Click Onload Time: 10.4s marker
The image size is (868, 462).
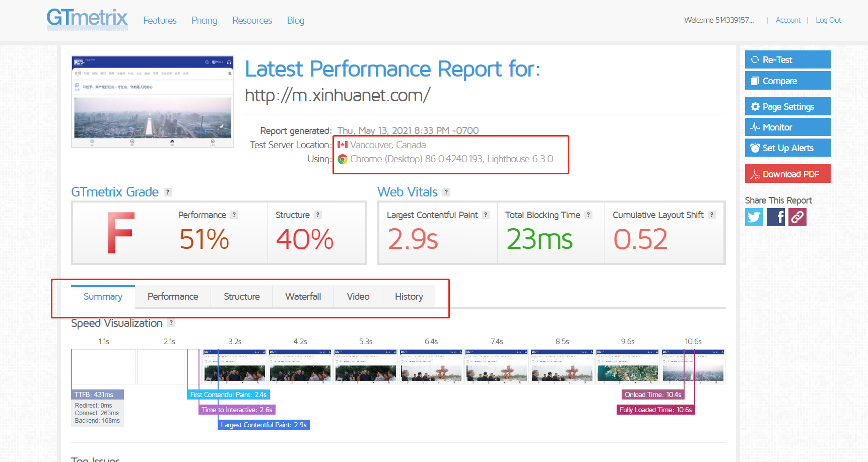pos(653,394)
